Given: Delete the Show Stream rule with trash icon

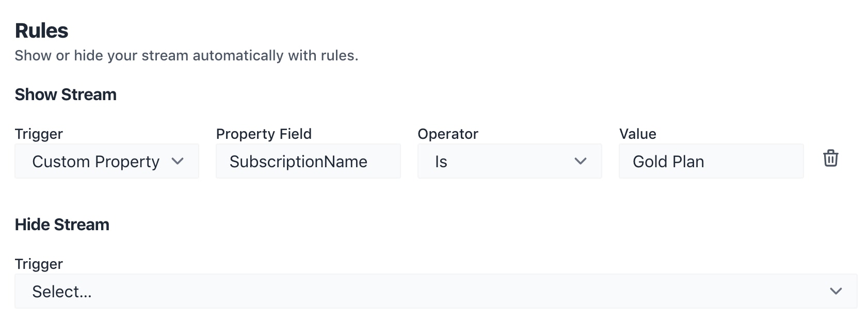Looking at the screenshot, I should (830, 158).
